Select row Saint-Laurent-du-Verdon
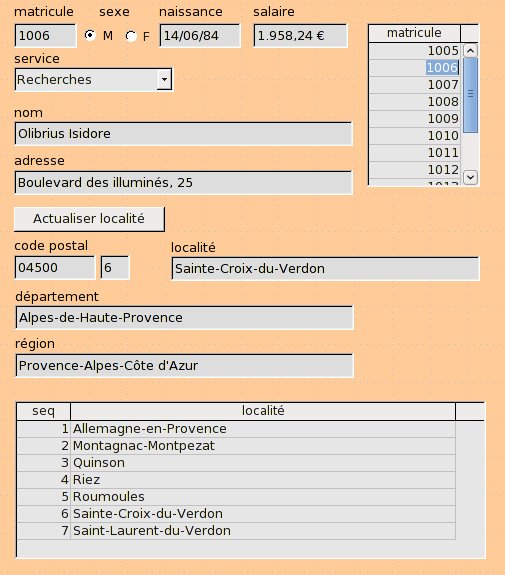 (x=236, y=531)
